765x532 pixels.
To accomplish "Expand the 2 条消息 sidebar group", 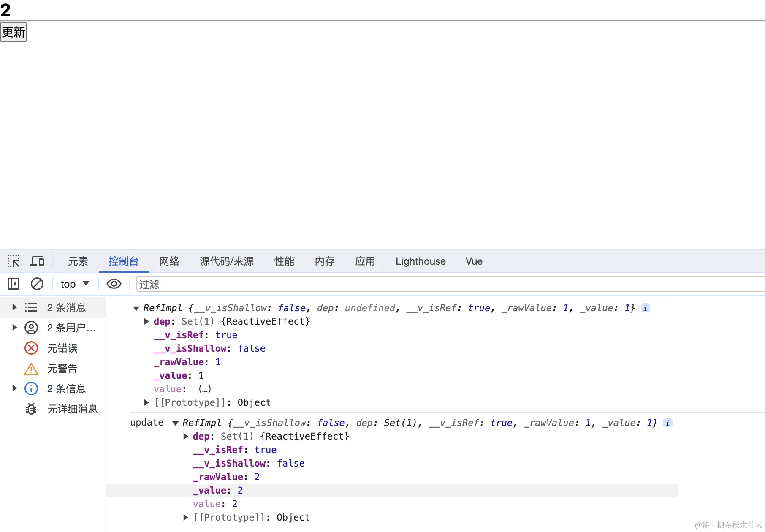I will (15, 307).
